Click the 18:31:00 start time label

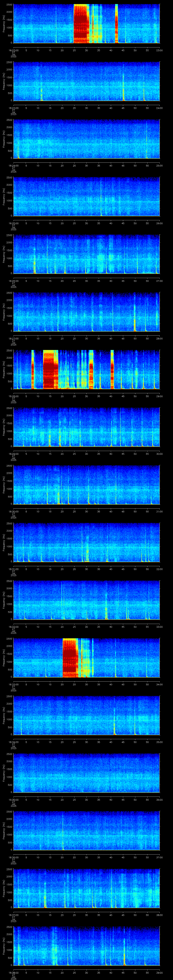coord(13,569)
